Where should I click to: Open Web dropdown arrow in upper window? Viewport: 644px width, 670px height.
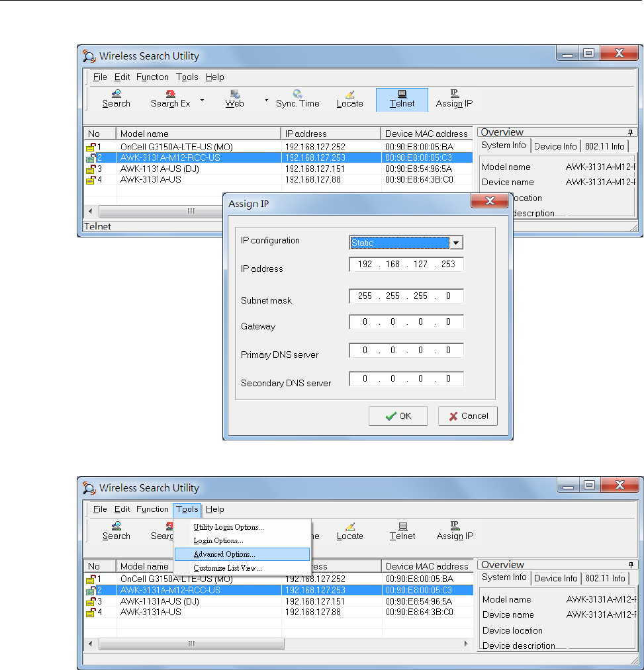coord(267,101)
